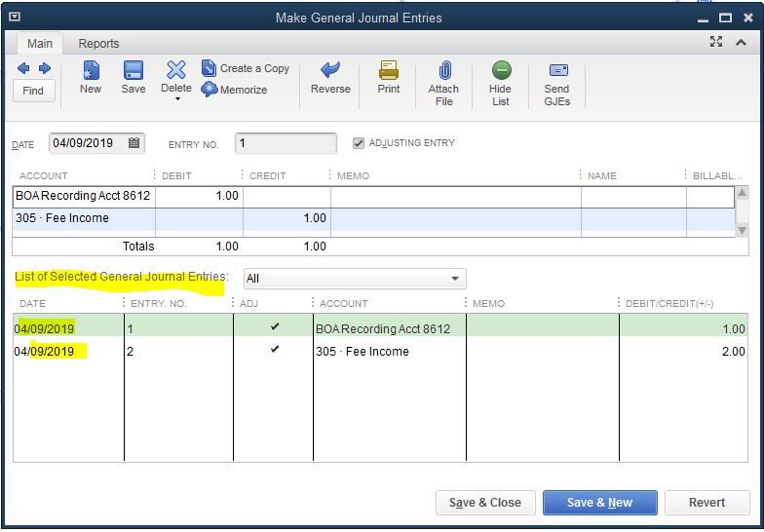Collapse the ribbon with the chevron
Image resolution: width=764 pixels, height=532 pixels.
pos(741,43)
